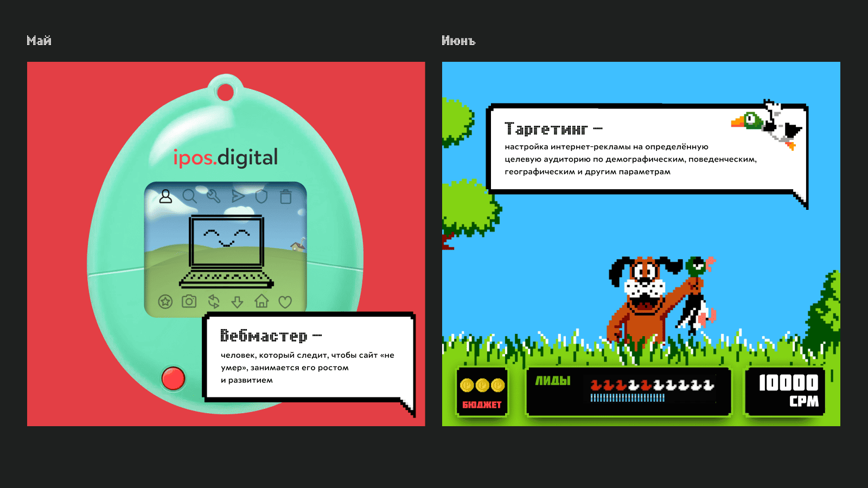Click the БЮДЖЕТ coins panel
This screenshot has width=868, height=488.
click(482, 393)
